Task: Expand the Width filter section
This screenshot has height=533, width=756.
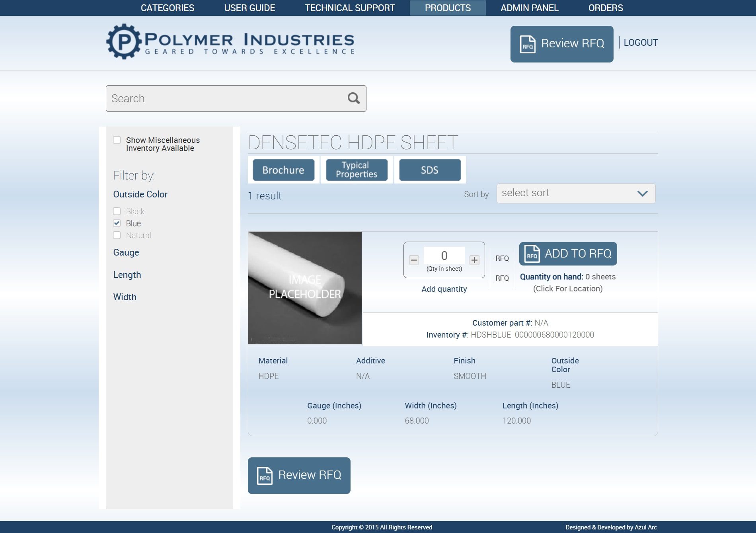Action: pos(125,297)
